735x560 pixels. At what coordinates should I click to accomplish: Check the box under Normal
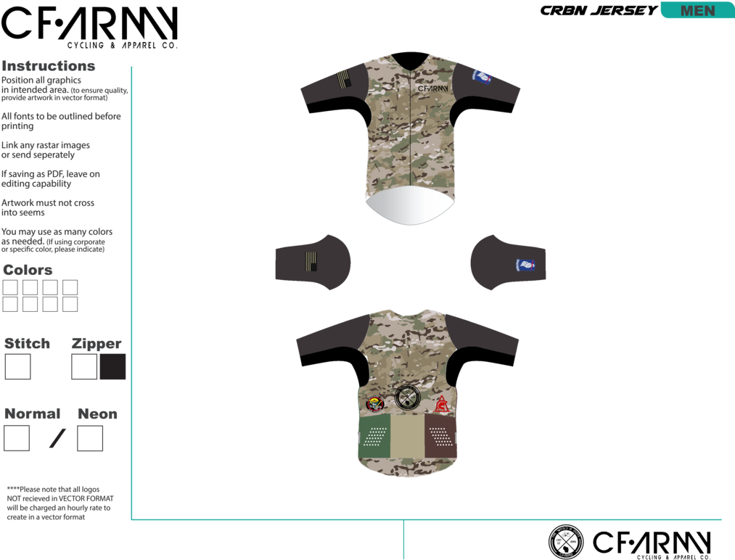[17, 438]
